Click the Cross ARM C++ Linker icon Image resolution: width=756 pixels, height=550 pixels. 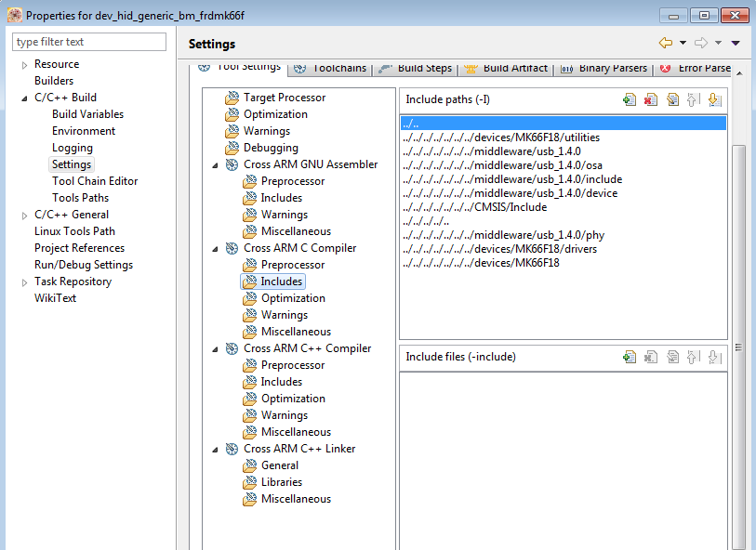232,449
